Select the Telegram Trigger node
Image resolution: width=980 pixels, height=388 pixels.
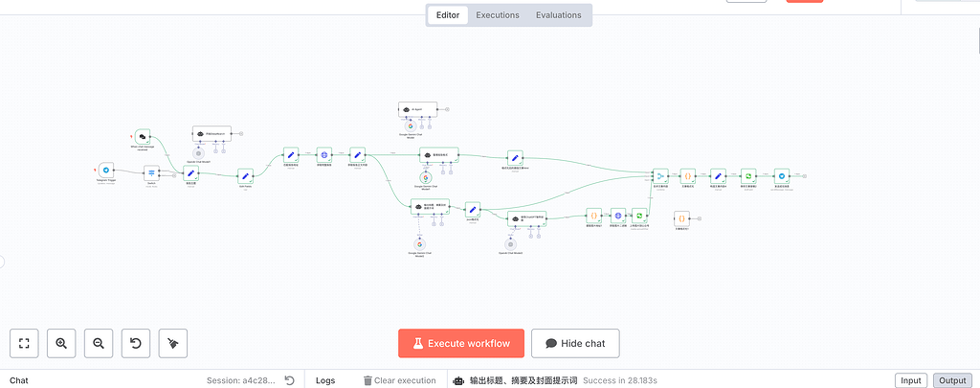point(106,170)
